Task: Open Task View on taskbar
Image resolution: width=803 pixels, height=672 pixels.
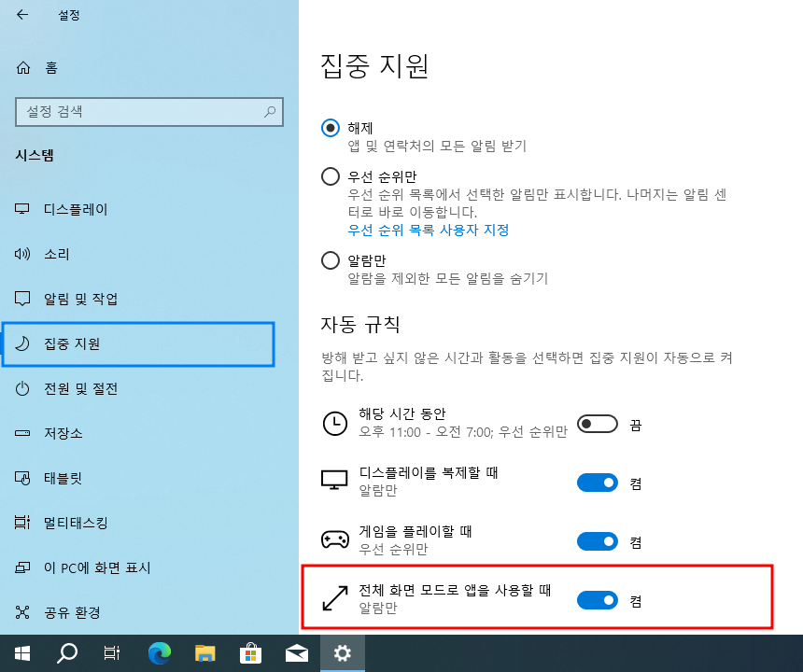Action: [112, 653]
